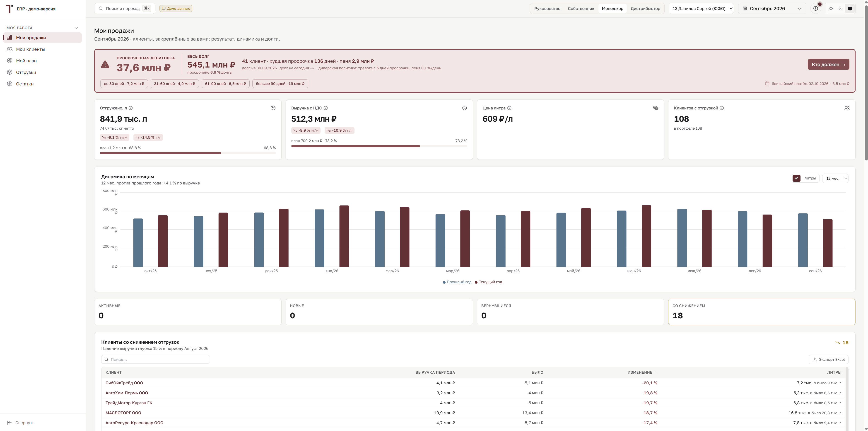
Task: Open Мои клиенты sidebar icon
Action: (10, 49)
